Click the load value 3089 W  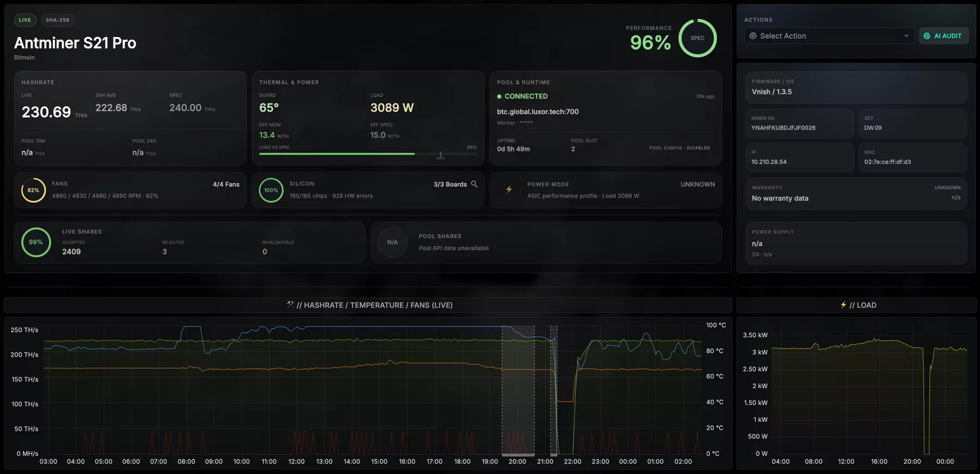click(x=392, y=108)
